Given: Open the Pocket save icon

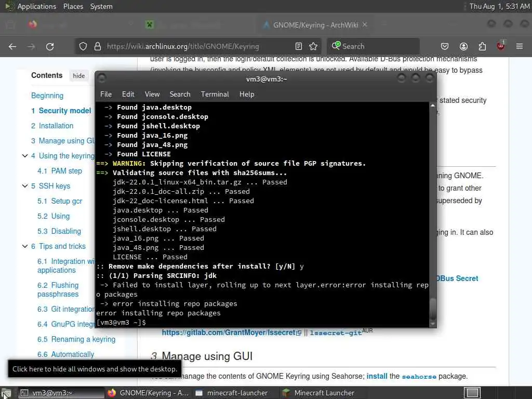Looking at the screenshot, I should [445, 46].
